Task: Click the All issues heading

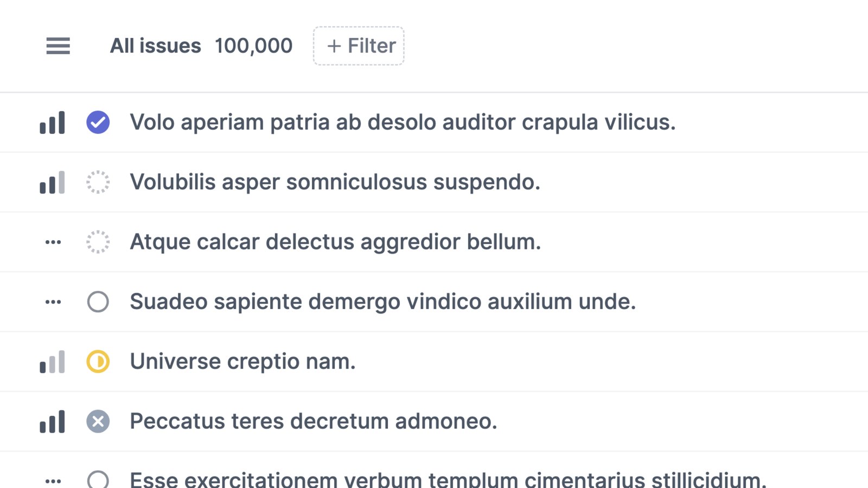Action: pos(155,46)
